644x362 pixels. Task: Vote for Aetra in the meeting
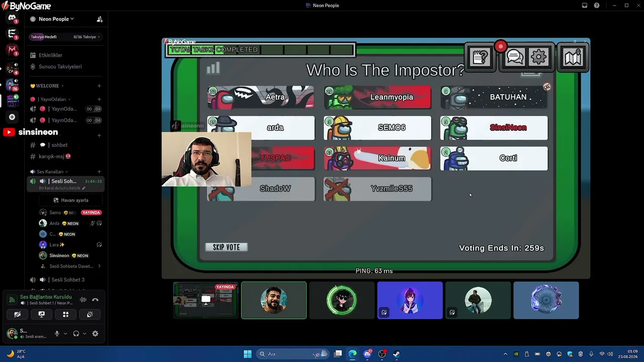[261, 97]
